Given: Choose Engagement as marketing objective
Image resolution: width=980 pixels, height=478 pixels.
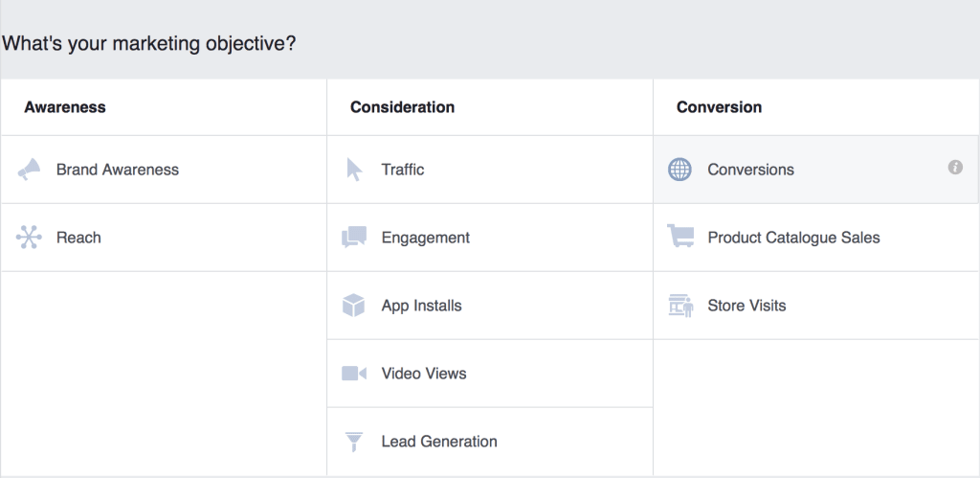Looking at the screenshot, I should (x=490, y=238).
